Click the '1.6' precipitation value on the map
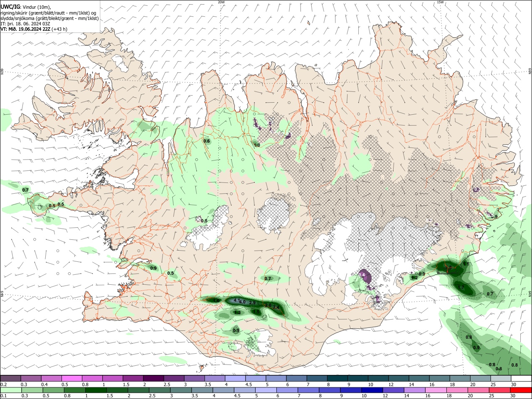 click(216, 300)
